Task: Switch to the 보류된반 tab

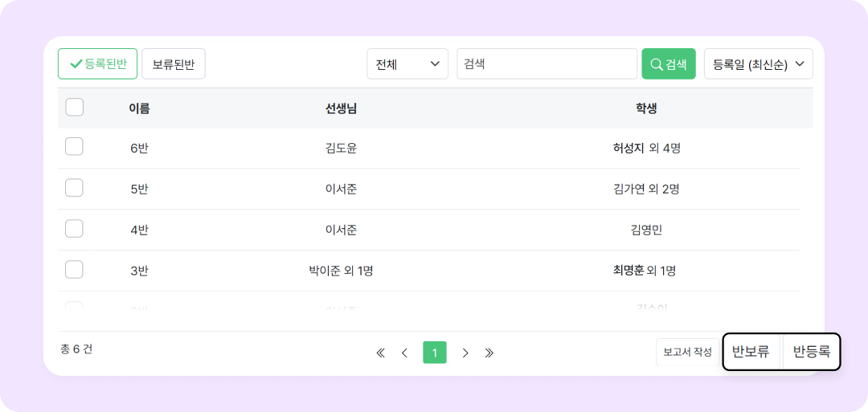Action: 174,64
